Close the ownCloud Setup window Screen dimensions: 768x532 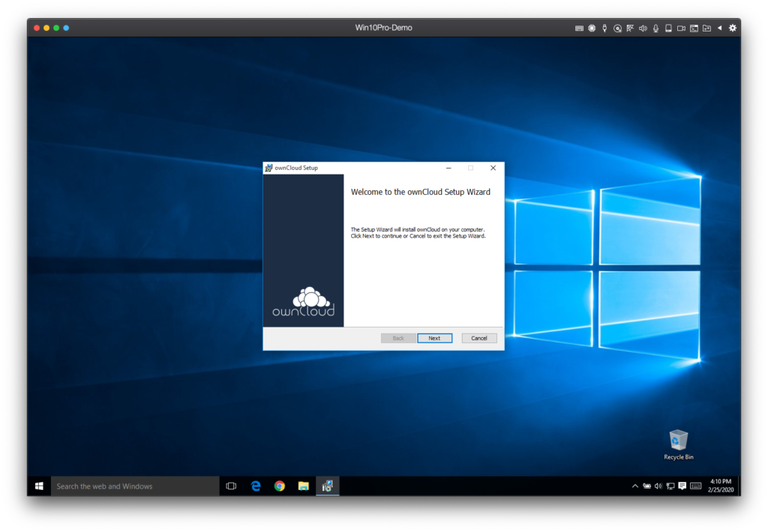coord(493,168)
